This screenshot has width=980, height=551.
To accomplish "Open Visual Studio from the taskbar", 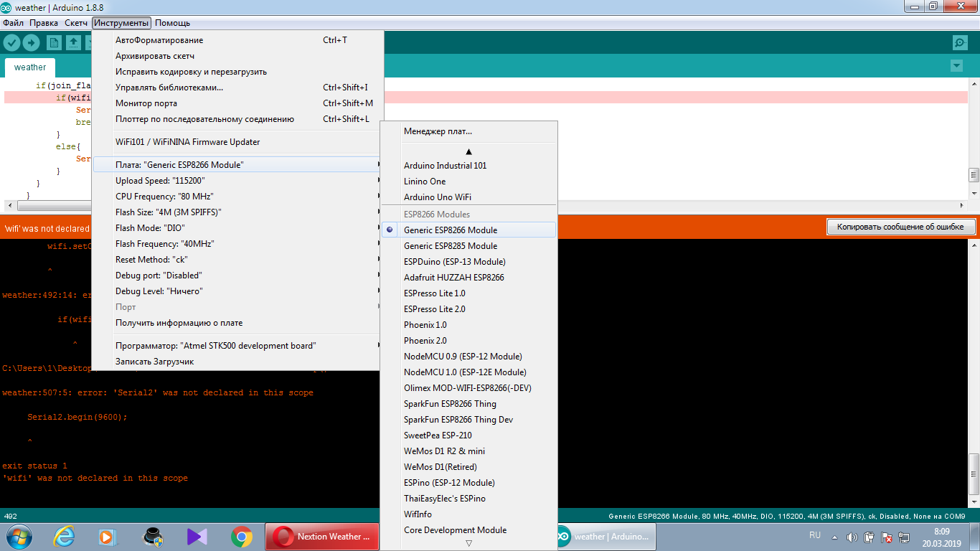I will pyautogui.click(x=197, y=537).
